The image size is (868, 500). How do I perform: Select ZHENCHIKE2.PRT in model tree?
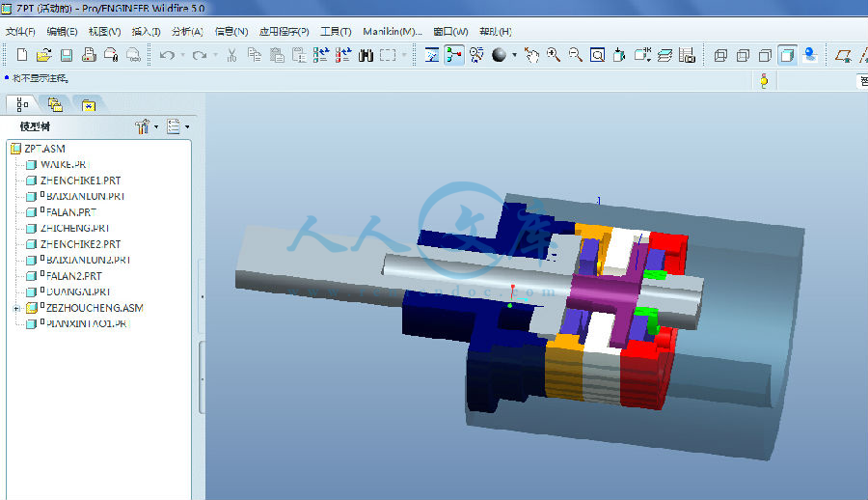click(x=80, y=244)
